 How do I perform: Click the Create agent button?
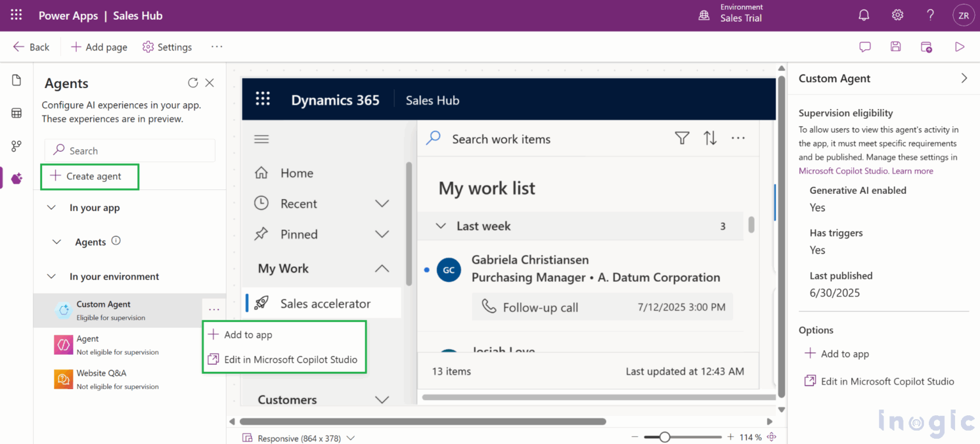click(89, 177)
